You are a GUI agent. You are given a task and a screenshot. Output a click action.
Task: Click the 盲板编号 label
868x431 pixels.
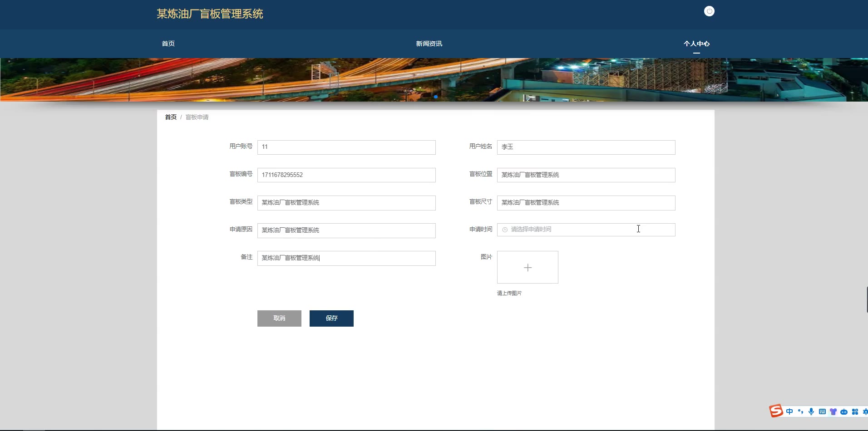tap(241, 174)
